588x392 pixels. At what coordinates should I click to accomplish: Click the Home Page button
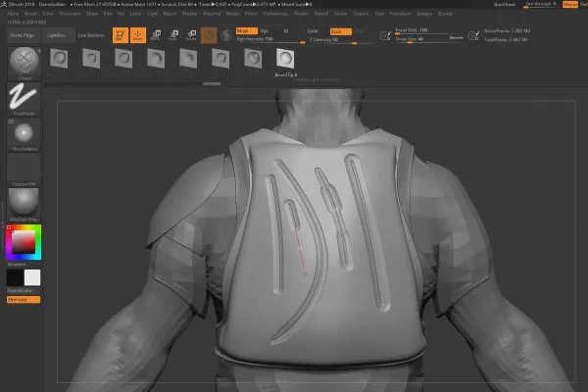coord(22,35)
